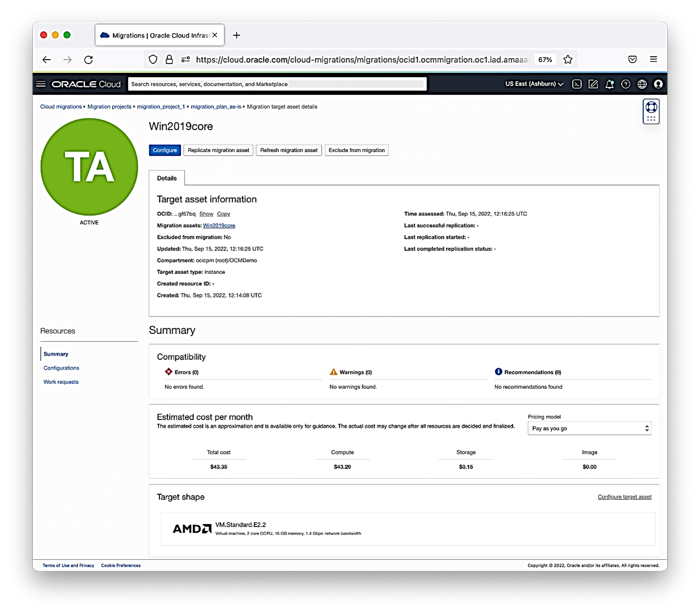Screen dimensions: 700x614
Task: Open help via the question mark icon
Action: (626, 84)
